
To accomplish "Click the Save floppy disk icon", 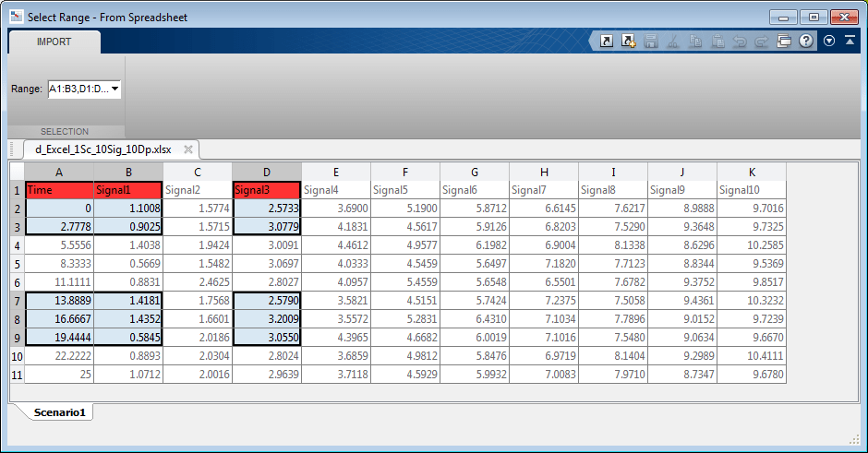I will click(651, 41).
